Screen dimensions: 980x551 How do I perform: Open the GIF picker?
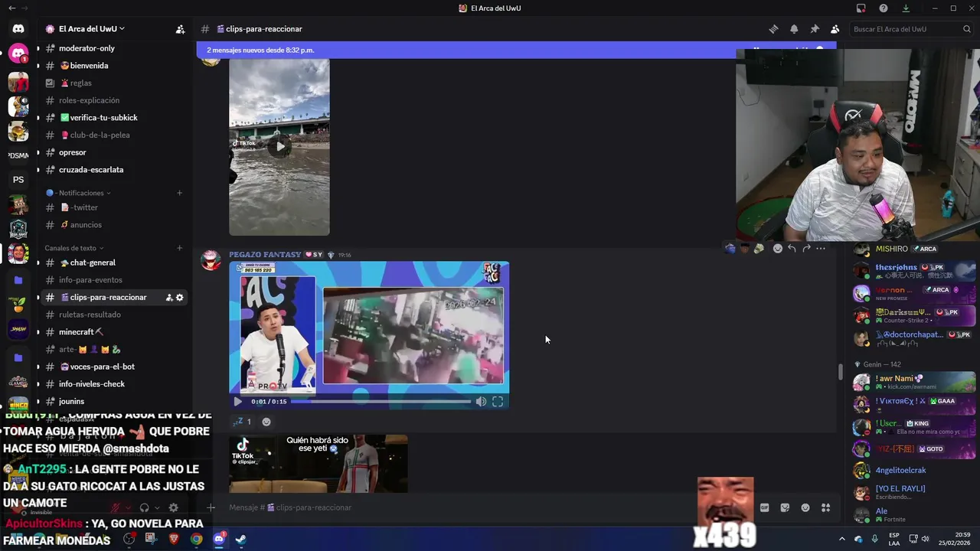pos(764,507)
